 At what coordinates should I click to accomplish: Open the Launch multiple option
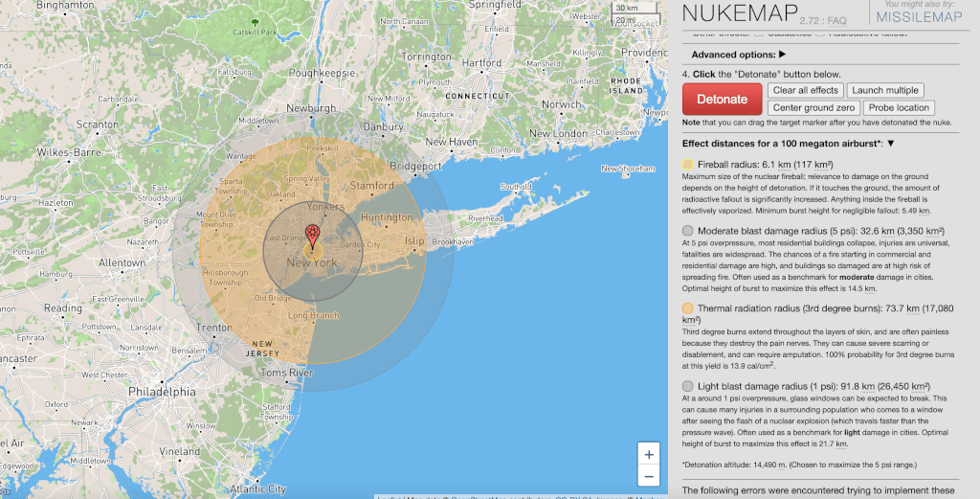884,90
